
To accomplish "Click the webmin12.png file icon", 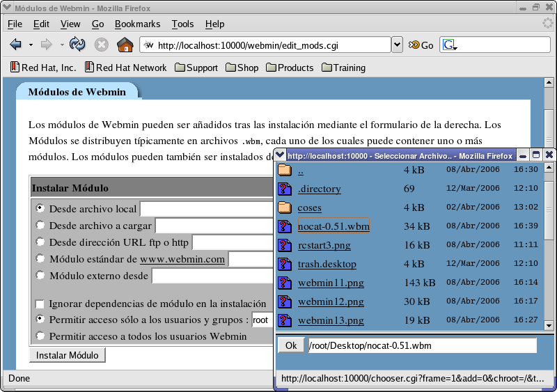I will 285,301.
